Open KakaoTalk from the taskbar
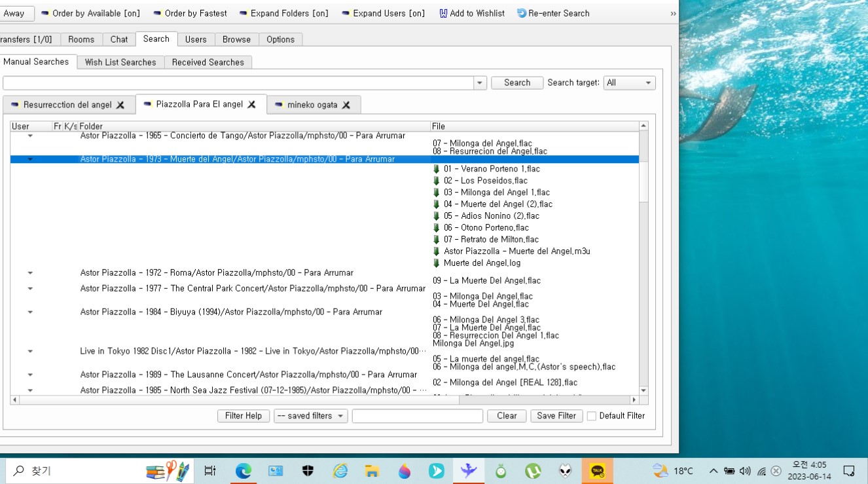868x484 pixels. tap(598, 471)
